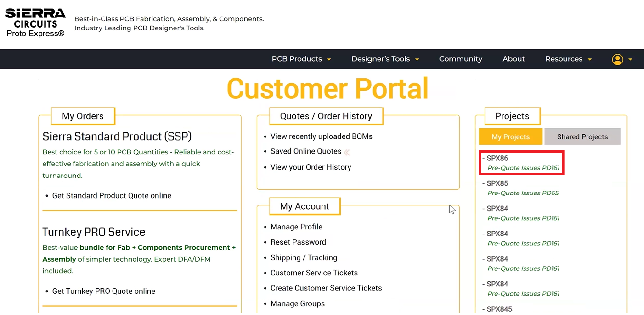Open the PCB Products menu
Viewport: 644px width, 315px height.
click(297, 59)
